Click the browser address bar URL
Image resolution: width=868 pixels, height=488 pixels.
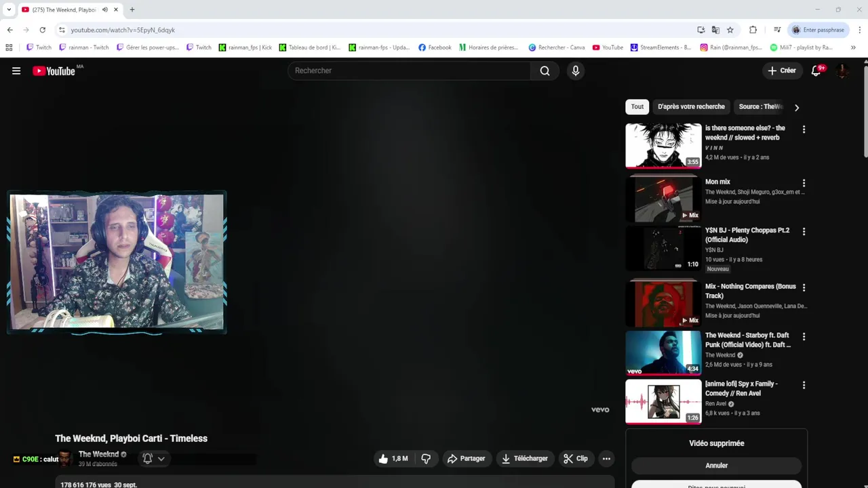[123, 30]
